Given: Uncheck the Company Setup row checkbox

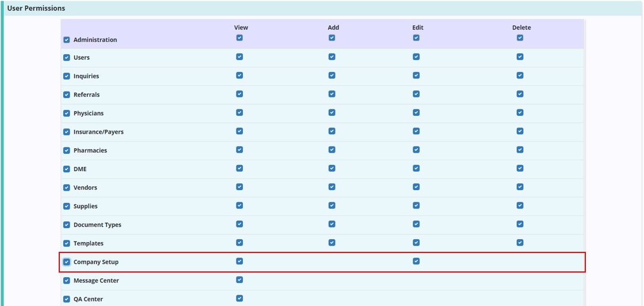Looking at the screenshot, I should tap(67, 262).
